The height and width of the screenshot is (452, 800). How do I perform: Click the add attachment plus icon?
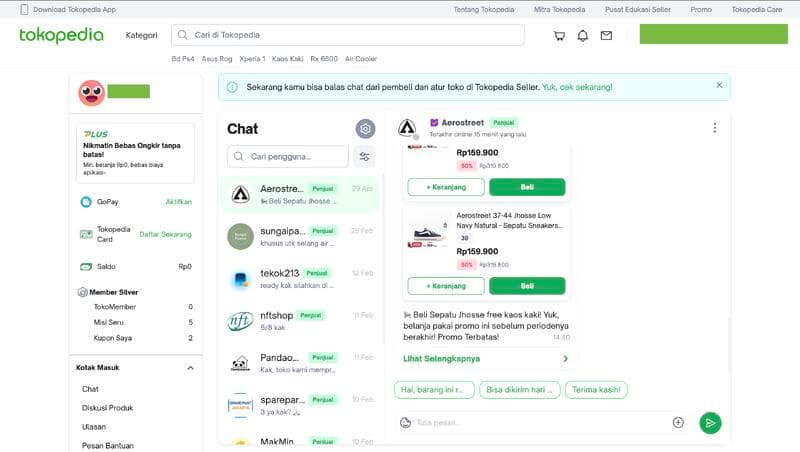678,423
